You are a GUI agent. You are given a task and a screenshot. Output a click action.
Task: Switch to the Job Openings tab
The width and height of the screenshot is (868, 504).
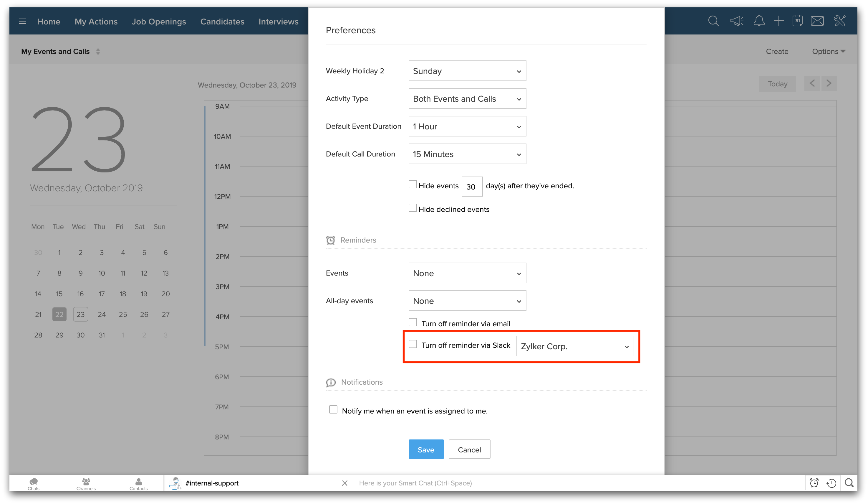(159, 22)
